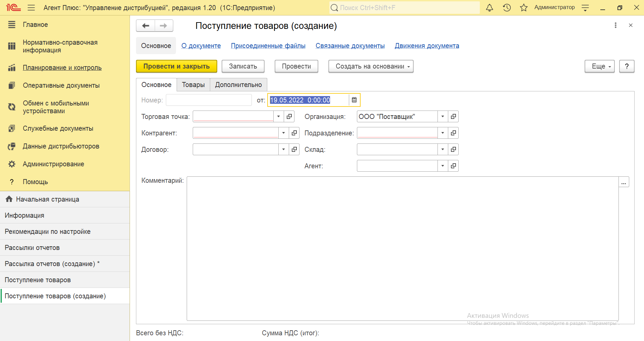Click the Провести button
Viewport: 644px width, 341px height.
click(296, 66)
